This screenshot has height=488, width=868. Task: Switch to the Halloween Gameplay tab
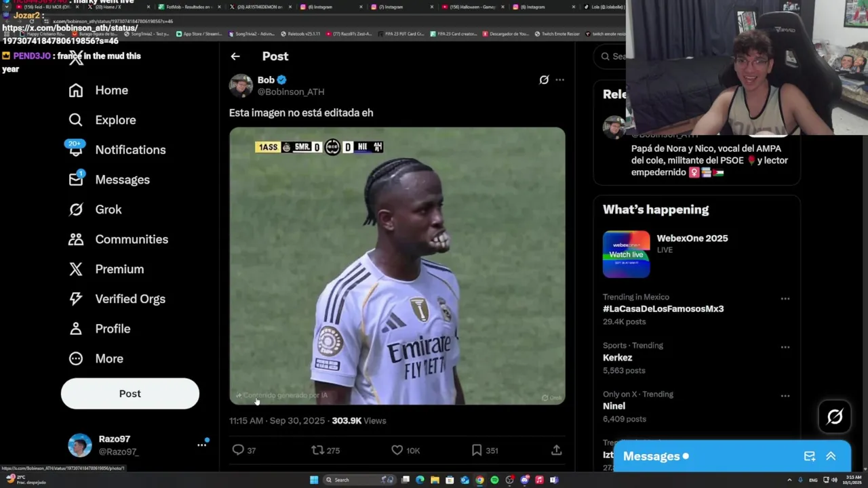coord(471,7)
